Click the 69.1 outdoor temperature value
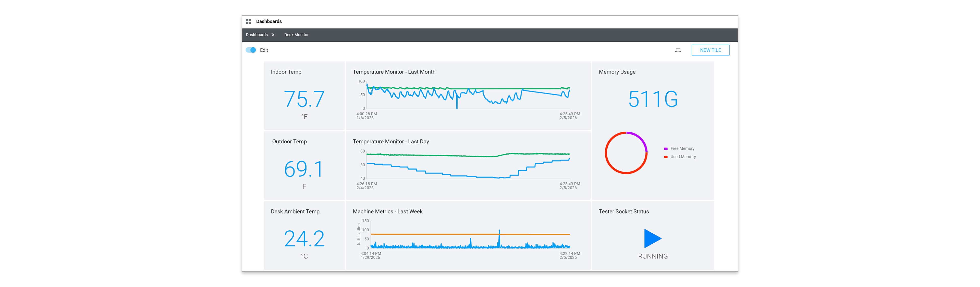 click(x=304, y=169)
